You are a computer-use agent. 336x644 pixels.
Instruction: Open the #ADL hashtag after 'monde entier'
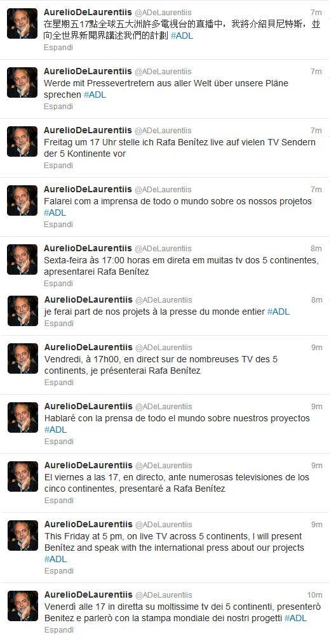(x=278, y=312)
